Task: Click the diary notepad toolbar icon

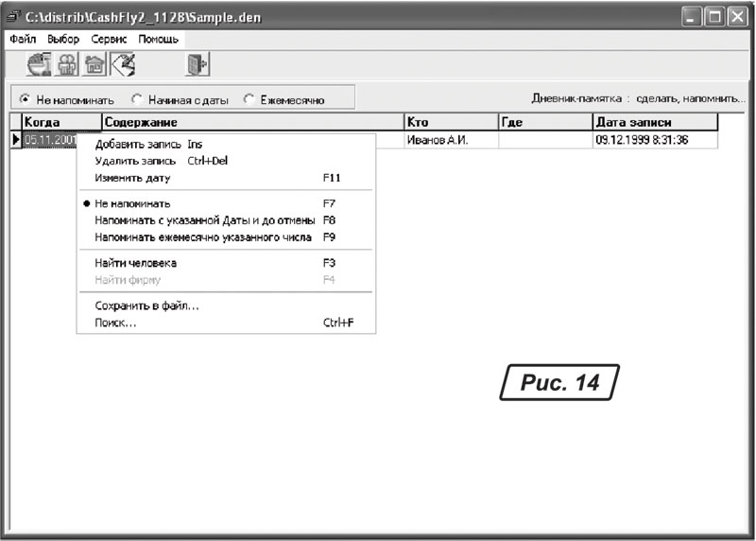Action: click(x=123, y=65)
